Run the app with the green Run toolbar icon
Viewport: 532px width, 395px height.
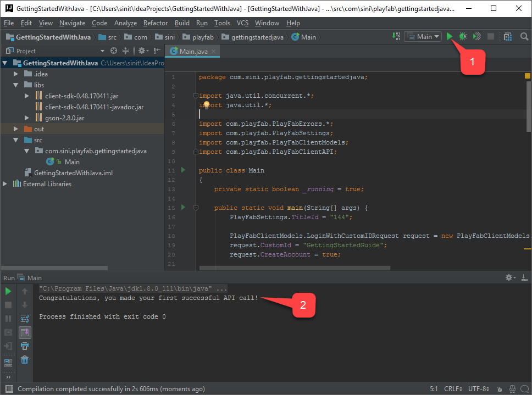point(449,36)
